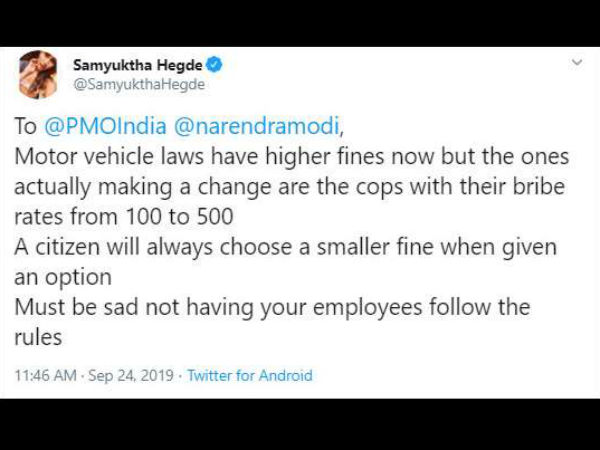Click the 'actually making a change' line

pos(289,187)
